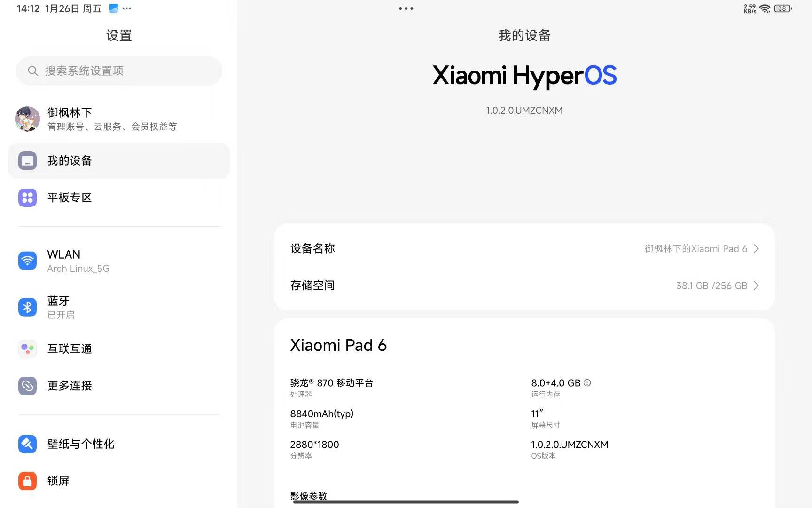Screen dimensions: 812x508
Task: Tap the My Device icon in sidebar
Action: [27, 161]
